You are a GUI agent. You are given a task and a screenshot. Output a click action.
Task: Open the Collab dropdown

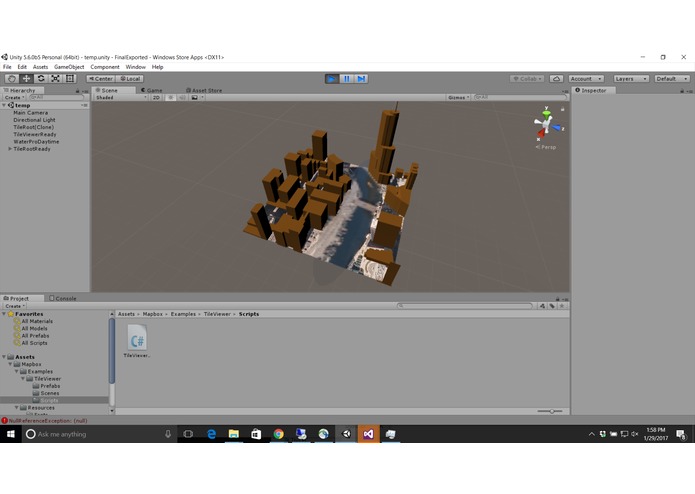(x=527, y=79)
